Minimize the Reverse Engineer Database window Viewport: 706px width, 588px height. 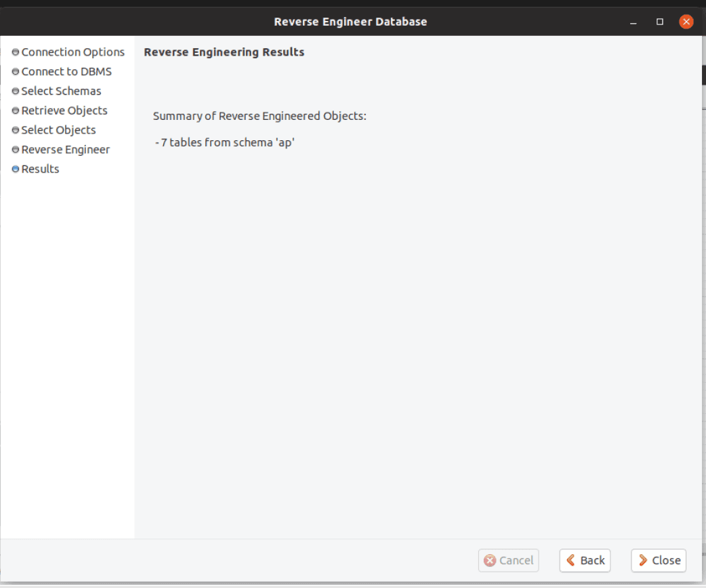pos(633,22)
